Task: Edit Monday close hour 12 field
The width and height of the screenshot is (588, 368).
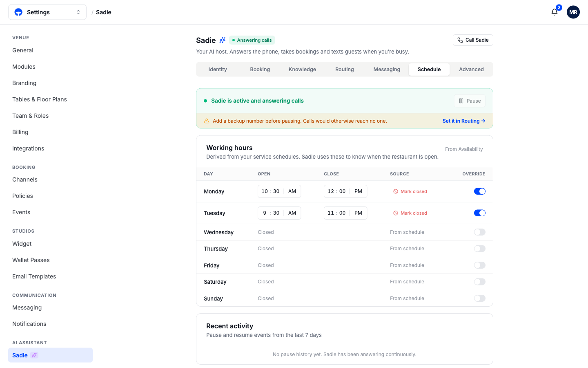Action: point(331,191)
